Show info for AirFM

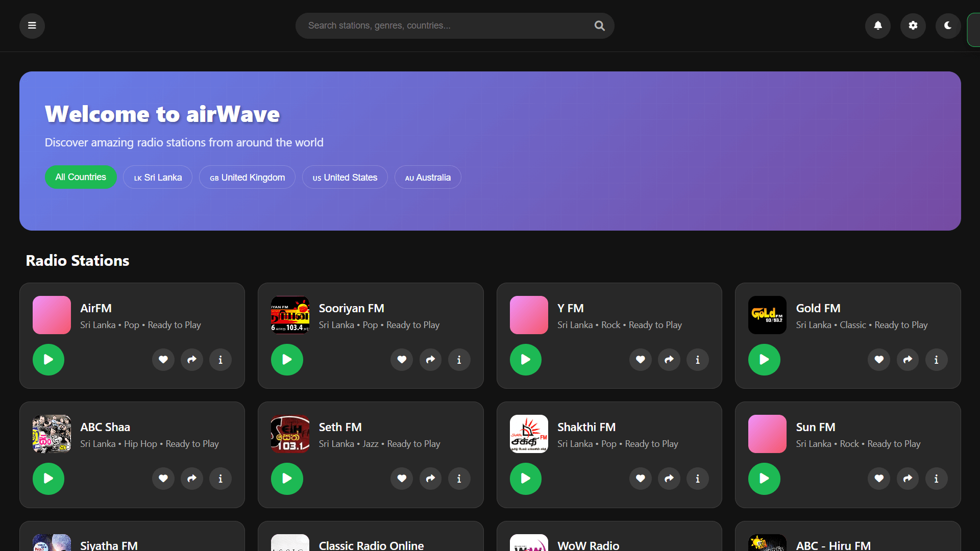[x=220, y=360]
